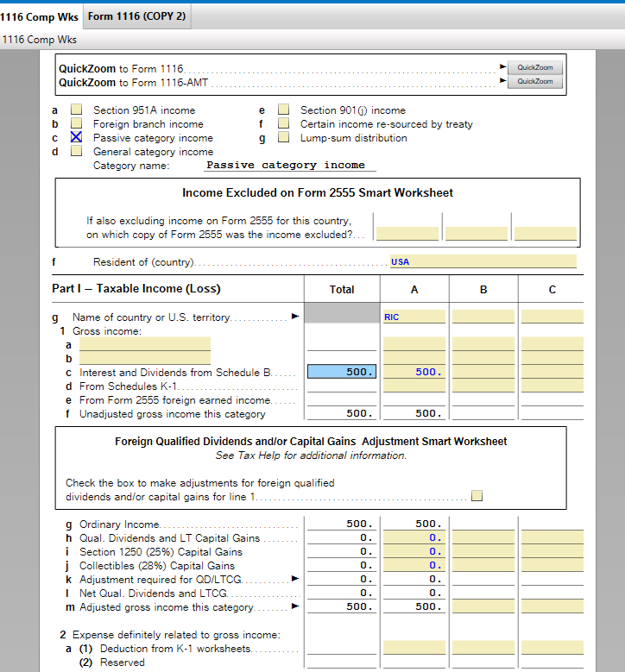Select the first Form 2555 copy field
Image resolution: width=625 pixels, height=672 pixels.
[407, 234]
